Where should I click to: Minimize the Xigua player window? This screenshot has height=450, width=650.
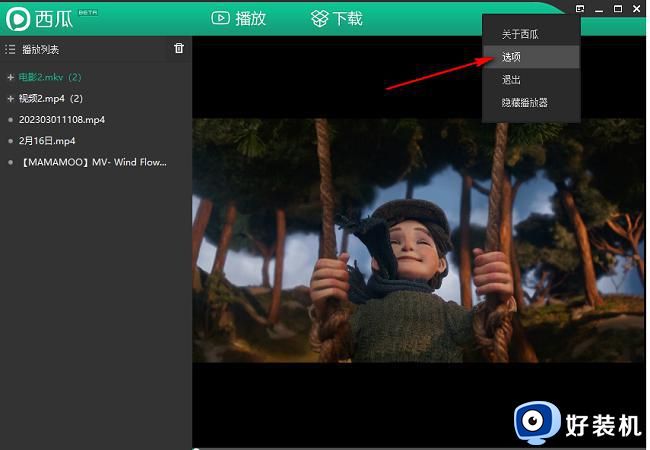pyautogui.click(x=599, y=9)
